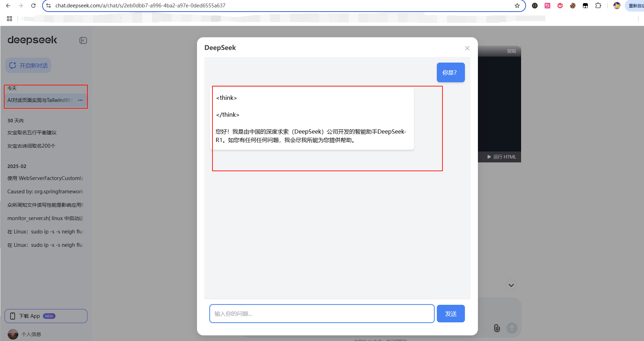
Task: Open more options for AI对话页面 conversation
Action: pyautogui.click(x=80, y=100)
